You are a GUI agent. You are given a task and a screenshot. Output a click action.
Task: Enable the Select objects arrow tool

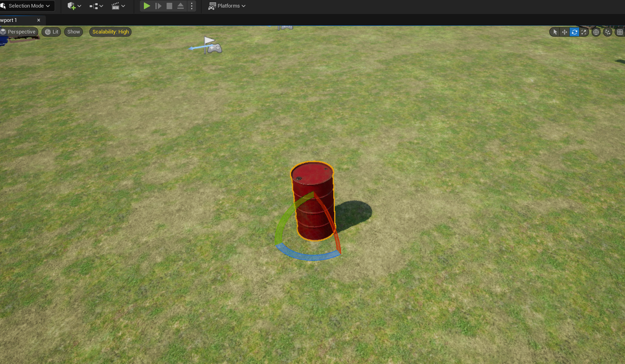coord(555,32)
